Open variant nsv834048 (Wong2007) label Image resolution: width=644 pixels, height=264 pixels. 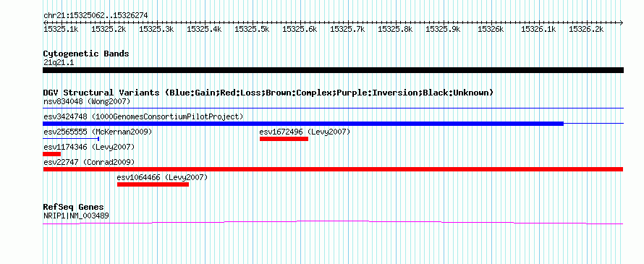coord(87,101)
